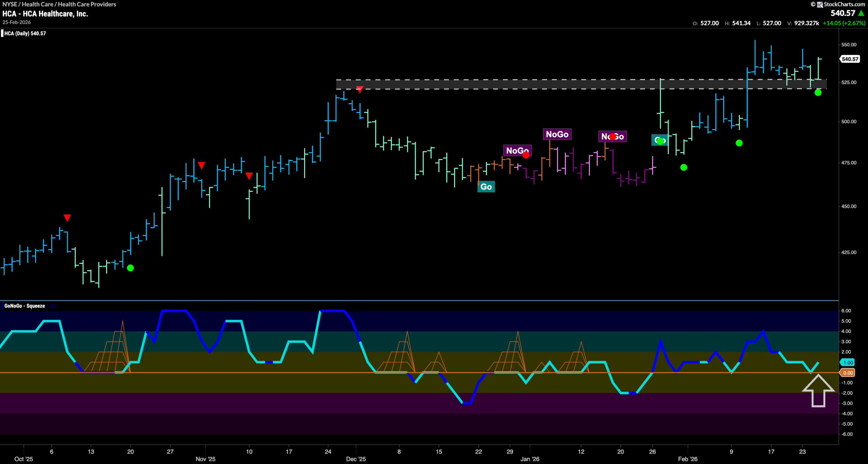Screen dimensions: 868x464
Task: Click the green dot near February 10
Action: click(739, 143)
